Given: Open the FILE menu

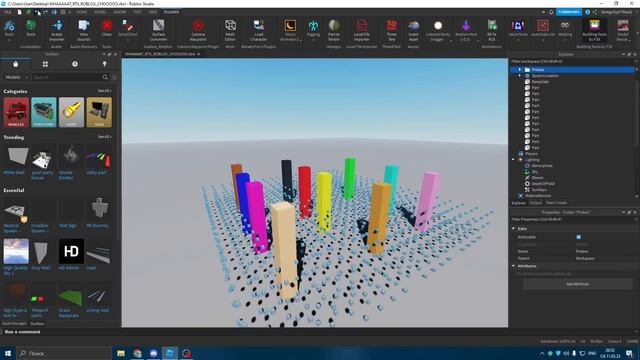Looking at the screenshot, I should (x=7, y=12).
